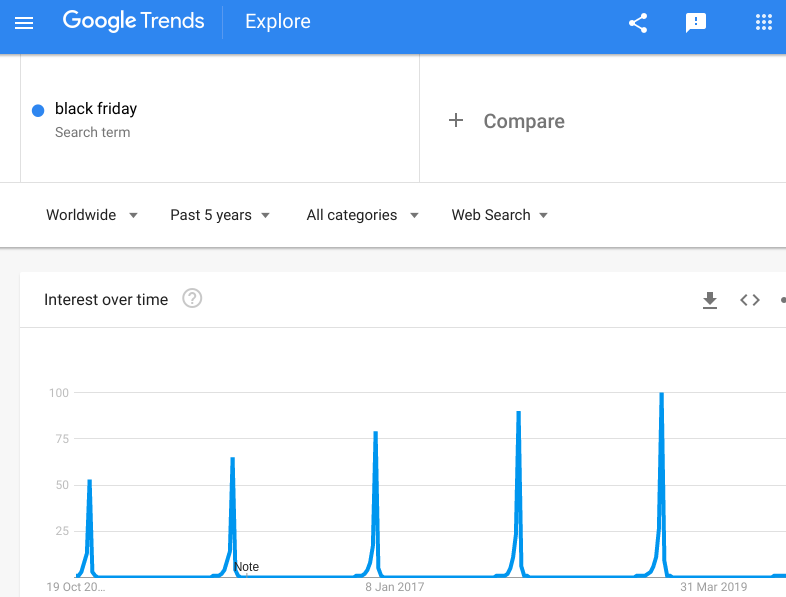Screen dimensions: 786x597
Task: Open the send feedback icon
Action: click(x=696, y=23)
